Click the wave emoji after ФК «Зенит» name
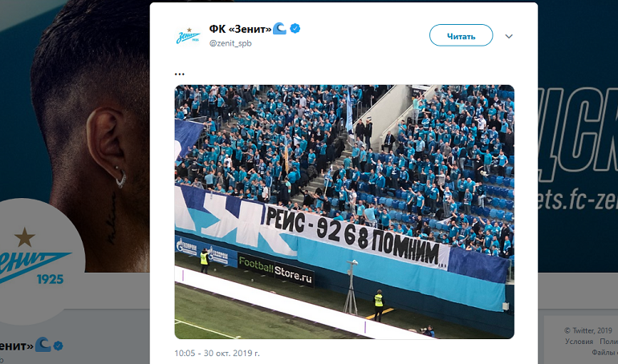618x364 pixels. point(280,28)
